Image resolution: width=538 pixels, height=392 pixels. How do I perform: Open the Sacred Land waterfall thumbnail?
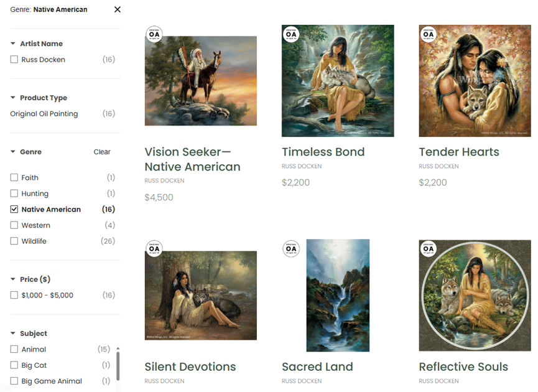coord(338,296)
